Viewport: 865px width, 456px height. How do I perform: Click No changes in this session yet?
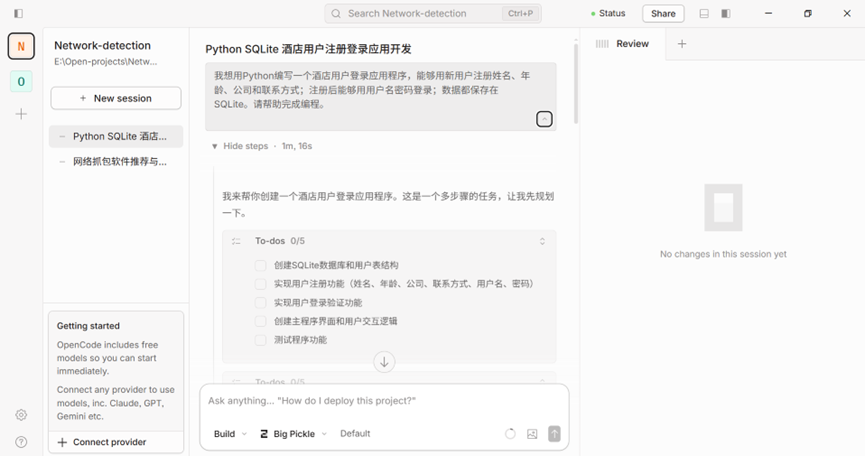pos(723,254)
